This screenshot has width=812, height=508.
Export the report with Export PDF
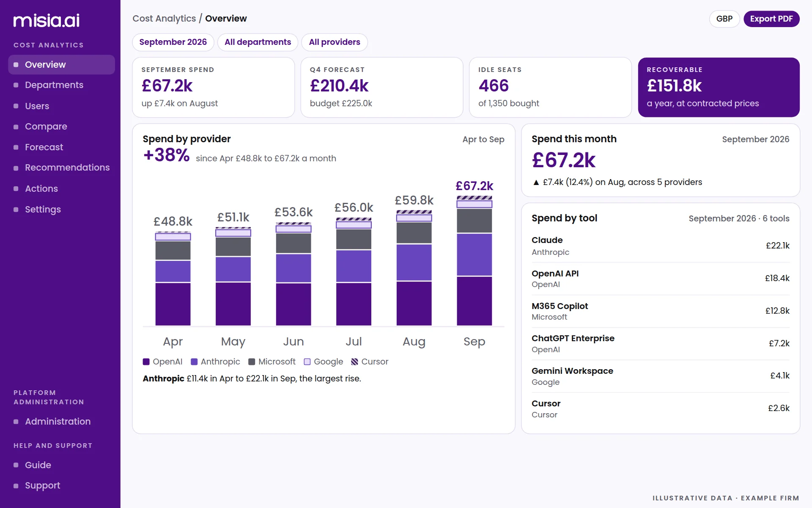pos(771,19)
